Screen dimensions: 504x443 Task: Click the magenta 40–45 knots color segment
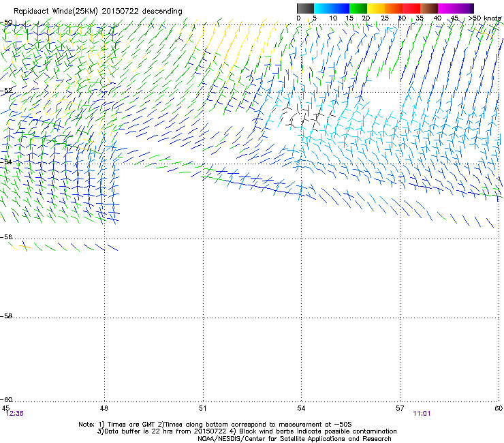pyautogui.click(x=447, y=8)
